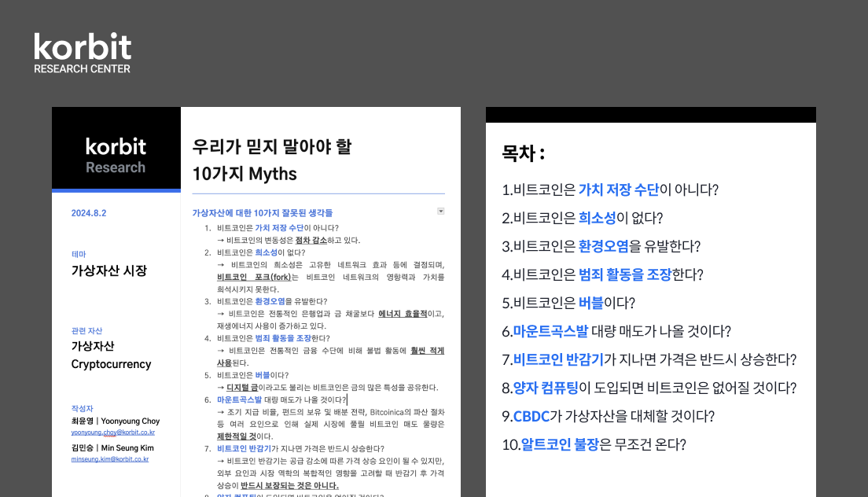Collapse the Myths list via the arrow button
The width and height of the screenshot is (868, 497).
(x=440, y=211)
